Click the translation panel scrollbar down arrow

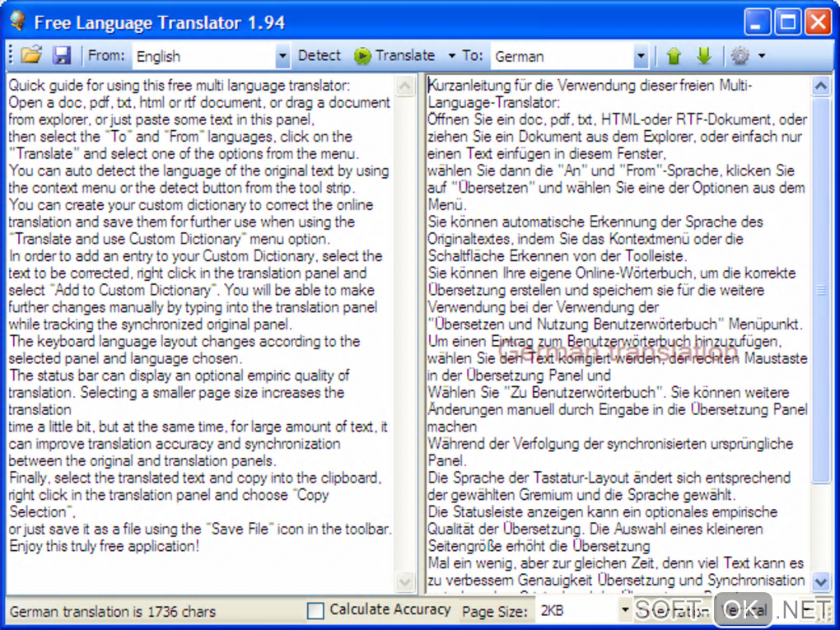(821, 581)
